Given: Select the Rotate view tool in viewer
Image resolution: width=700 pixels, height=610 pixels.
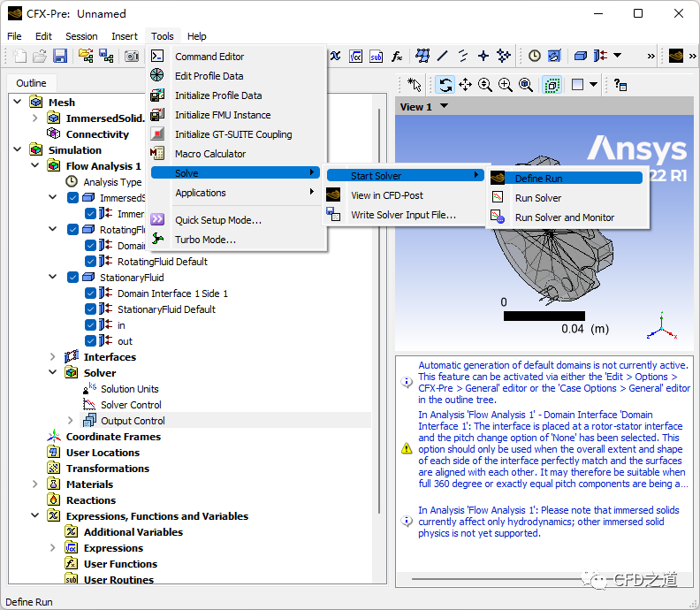Looking at the screenshot, I should click(445, 84).
